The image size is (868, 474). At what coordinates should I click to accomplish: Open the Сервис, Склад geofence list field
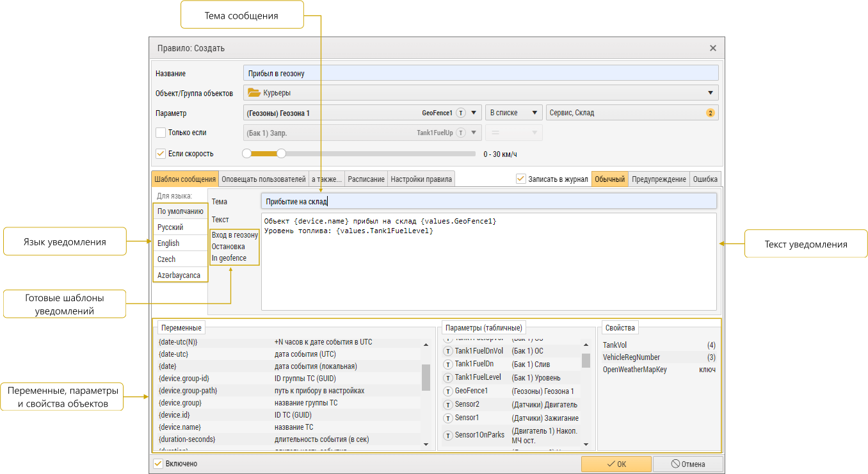[x=632, y=113]
